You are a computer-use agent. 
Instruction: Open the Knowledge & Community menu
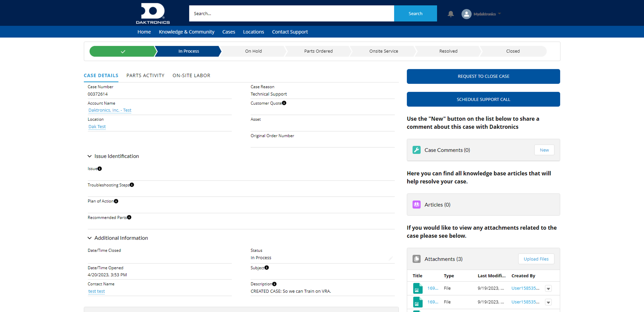tap(186, 32)
